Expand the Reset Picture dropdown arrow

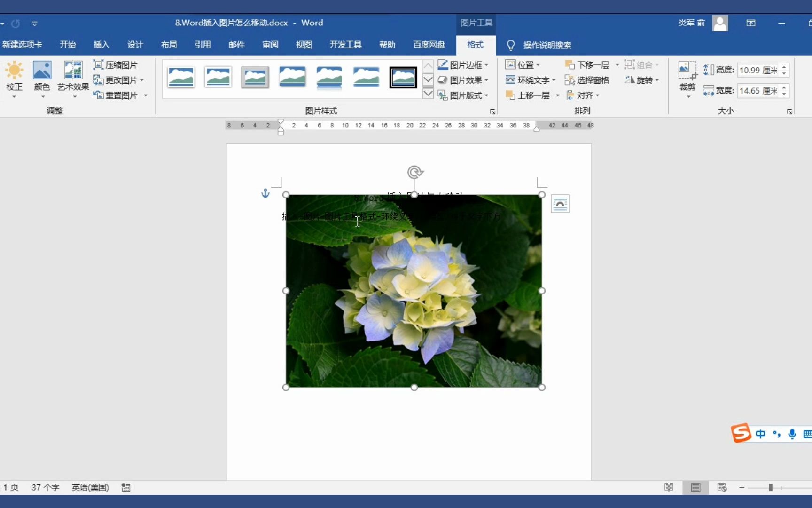(146, 95)
